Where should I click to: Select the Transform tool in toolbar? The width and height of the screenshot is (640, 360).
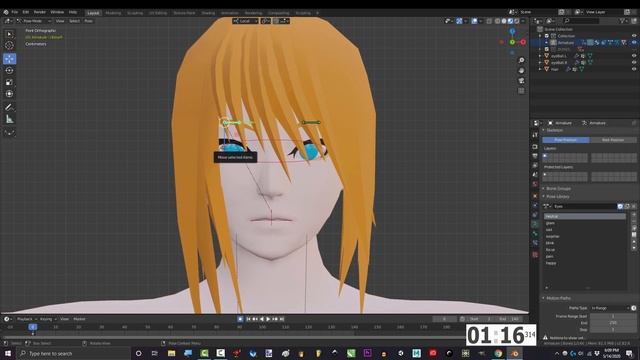pos(9,94)
